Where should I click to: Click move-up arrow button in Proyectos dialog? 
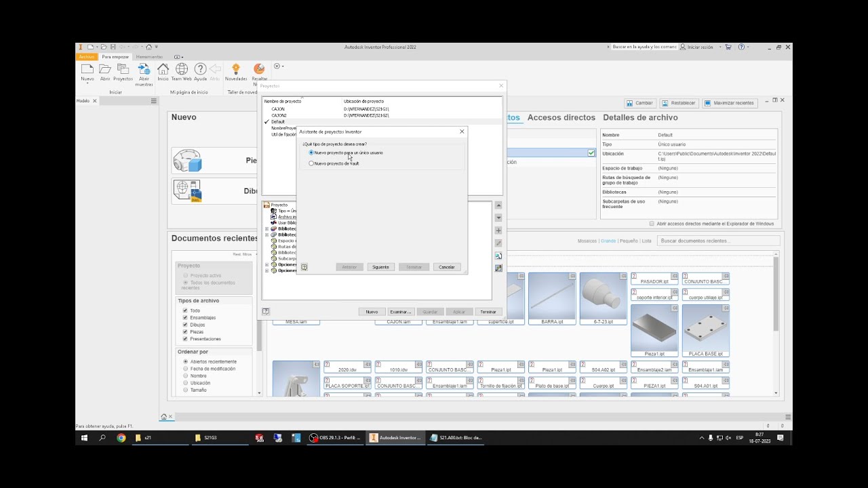pos(498,205)
